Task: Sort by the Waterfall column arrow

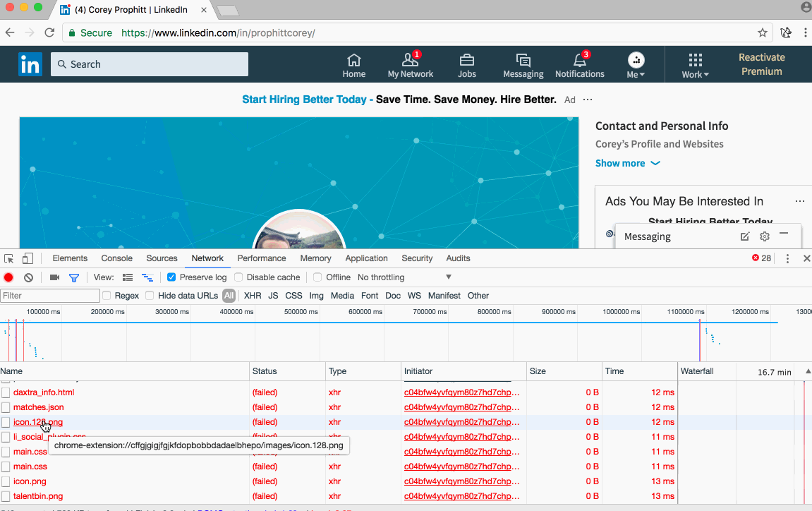Action: [x=807, y=371]
